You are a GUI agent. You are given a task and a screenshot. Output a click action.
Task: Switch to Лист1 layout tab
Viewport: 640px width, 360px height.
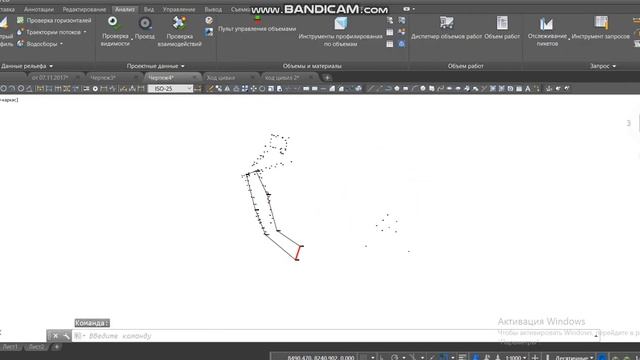click(x=10, y=347)
